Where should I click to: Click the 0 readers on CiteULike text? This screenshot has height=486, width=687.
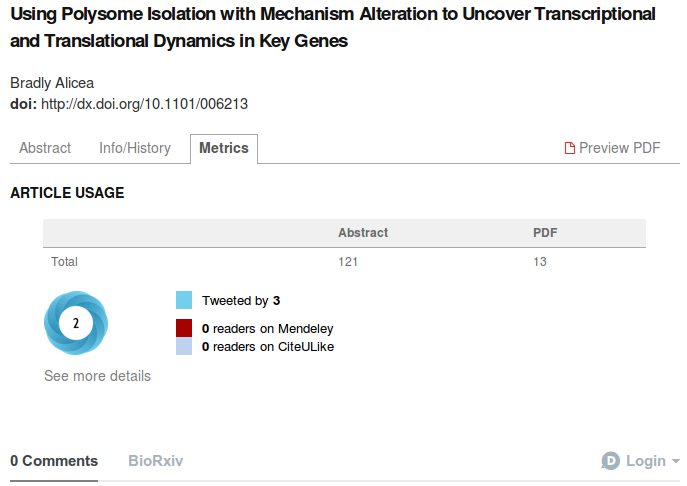click(267, 347)
